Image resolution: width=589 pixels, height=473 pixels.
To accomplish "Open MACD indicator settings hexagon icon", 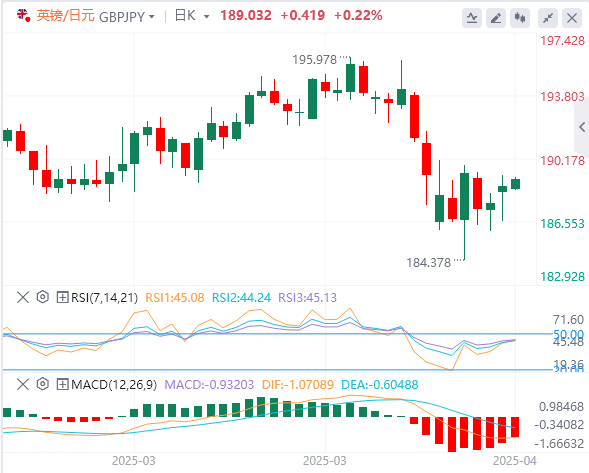I will 43,384.
